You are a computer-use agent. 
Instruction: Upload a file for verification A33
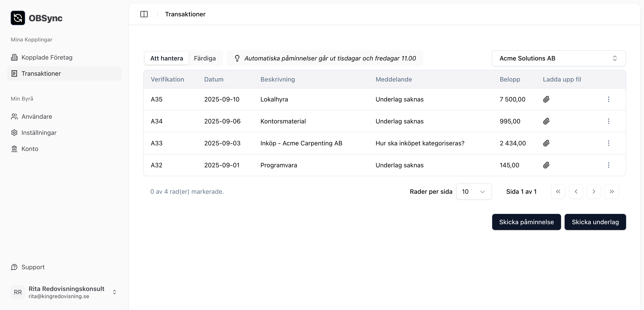546,143
